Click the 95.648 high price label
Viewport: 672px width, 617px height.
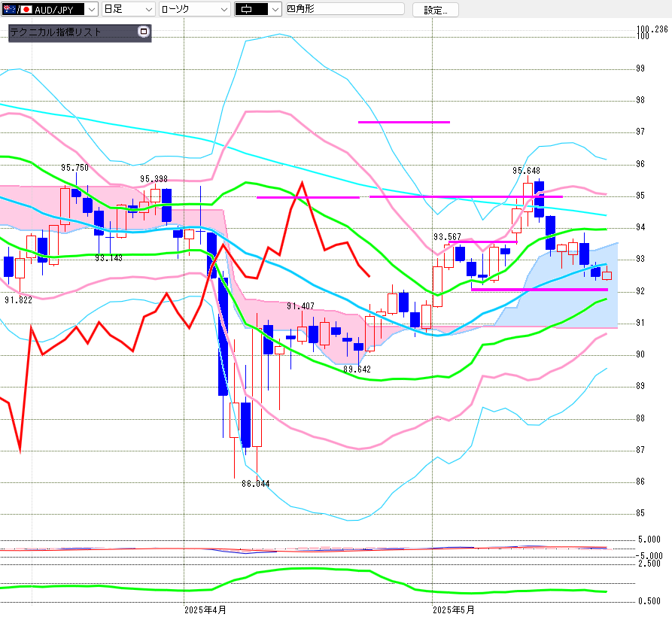[526, 171]
